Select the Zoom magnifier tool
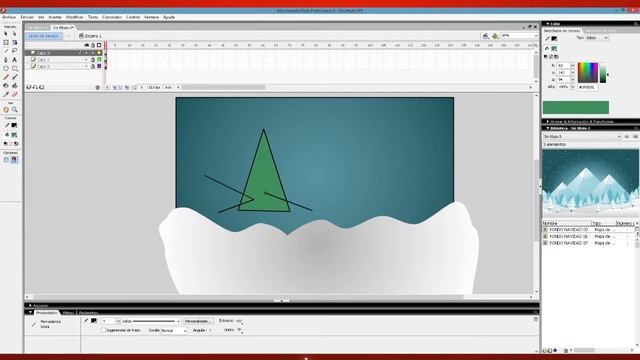The width and height of the screenshot is (640, 360). [x=15, y=109]
